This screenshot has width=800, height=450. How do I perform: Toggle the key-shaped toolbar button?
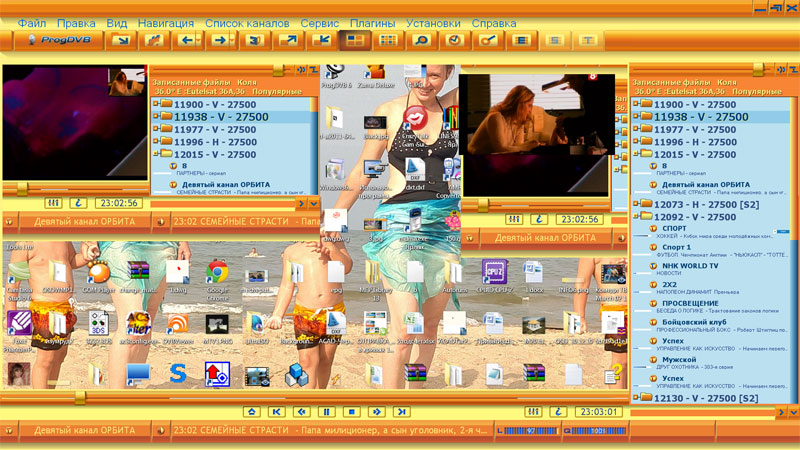488,40
